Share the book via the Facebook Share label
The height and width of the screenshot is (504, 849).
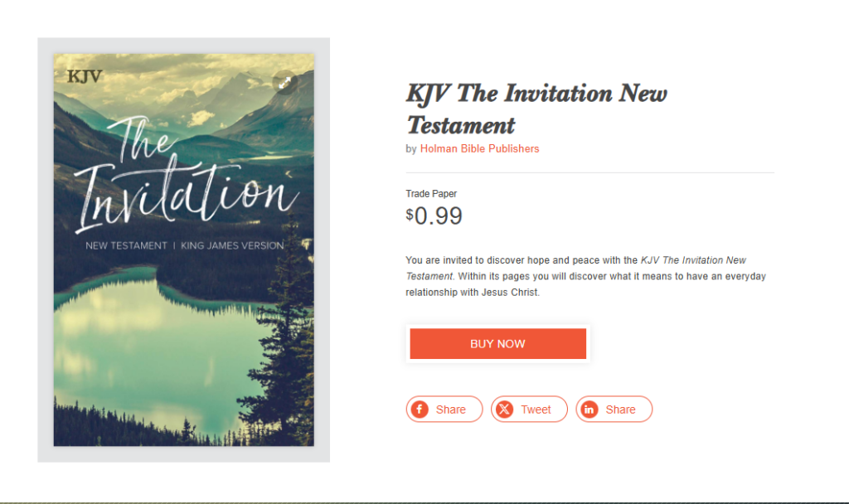[x=450, y=409]
